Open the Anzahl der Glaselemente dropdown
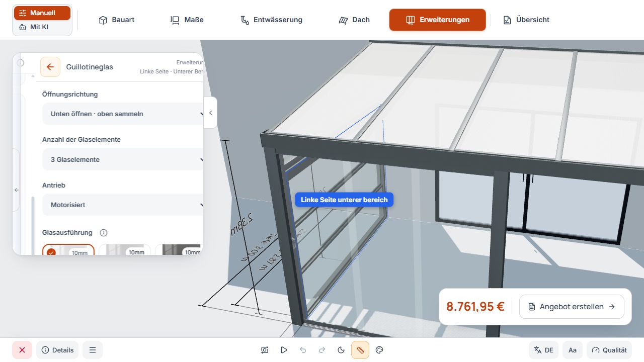 [x=123, y=159]
